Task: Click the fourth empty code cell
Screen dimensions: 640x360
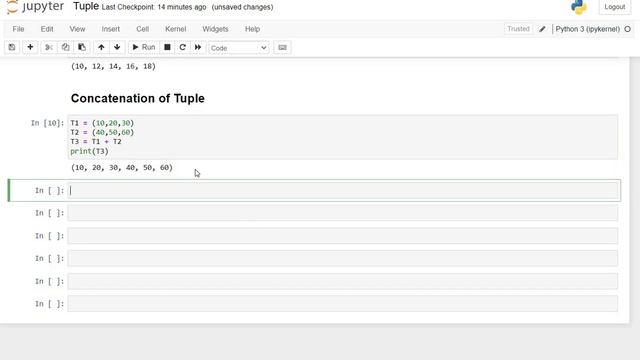Action: click(x=342, y=258)
